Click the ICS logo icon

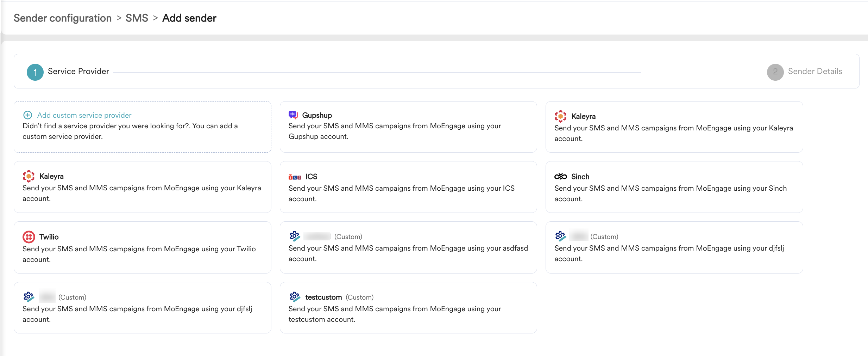click(295, 177)
